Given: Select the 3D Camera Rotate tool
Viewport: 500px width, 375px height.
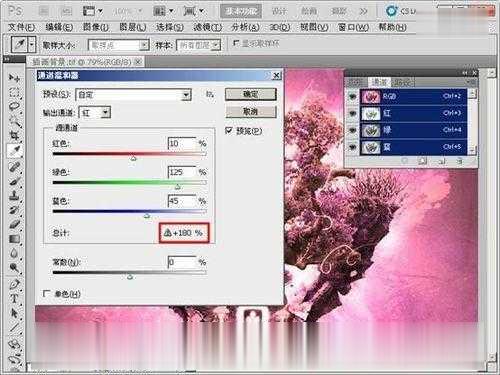Looking at the screenshot, I should tap(14, 359).
